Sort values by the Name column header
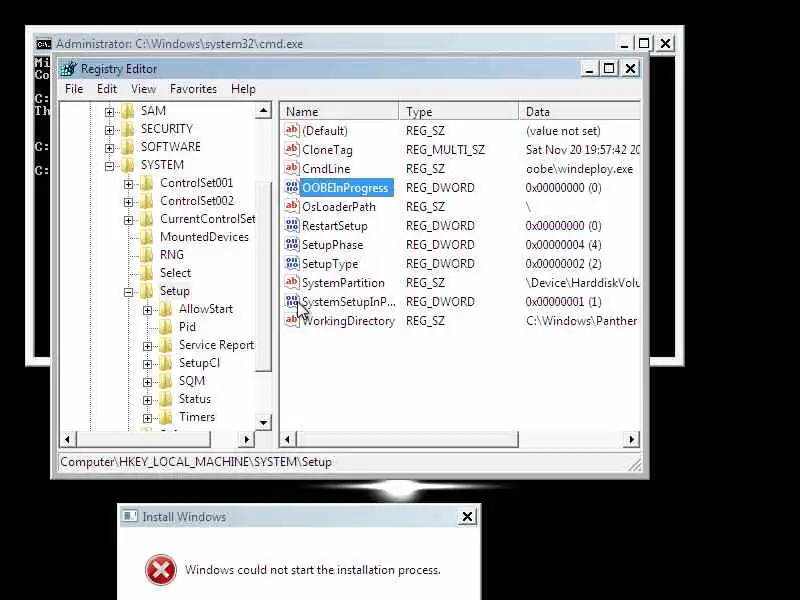Image resolution: width=800 pixels, height=600 pixels. pyautogui.click(x=339, y=111)
